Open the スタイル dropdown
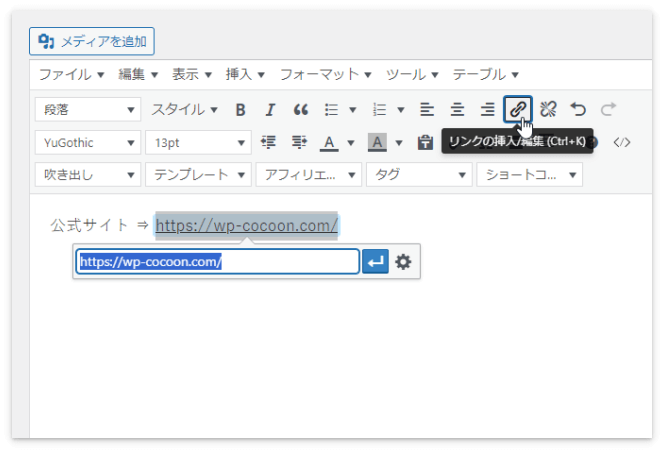 point(184,110)
